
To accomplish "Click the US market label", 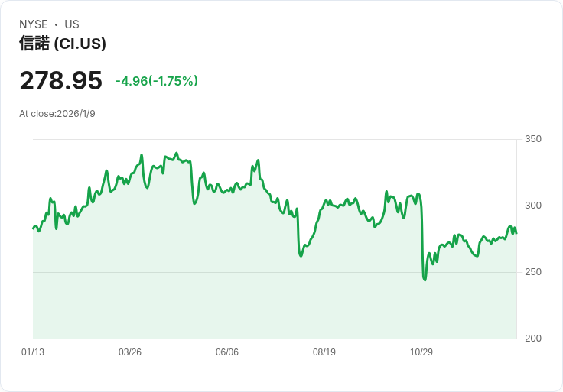I will tap(72, 24).
